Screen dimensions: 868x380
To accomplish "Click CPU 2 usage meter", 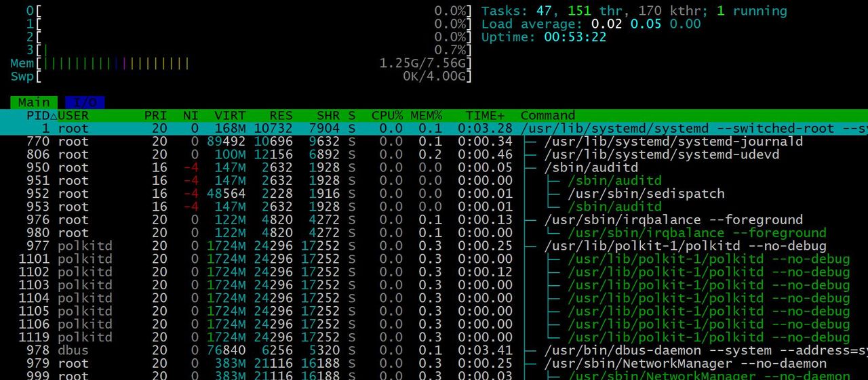I will point(249,37).
